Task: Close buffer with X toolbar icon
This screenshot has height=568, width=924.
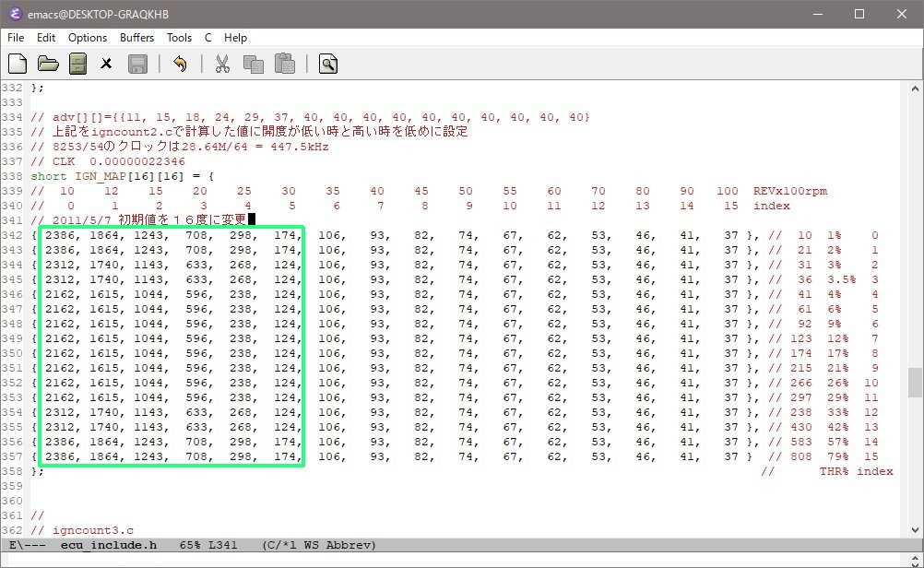Action: [106, 64]
